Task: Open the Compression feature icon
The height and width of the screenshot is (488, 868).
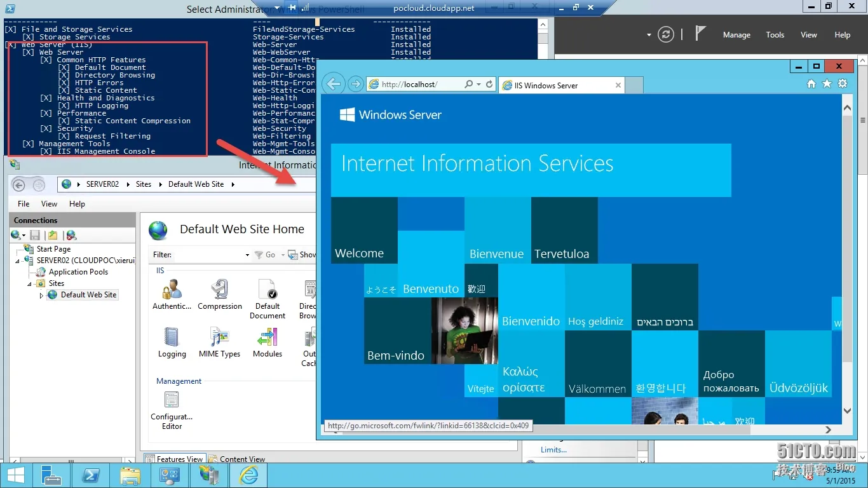Action: 220,295
